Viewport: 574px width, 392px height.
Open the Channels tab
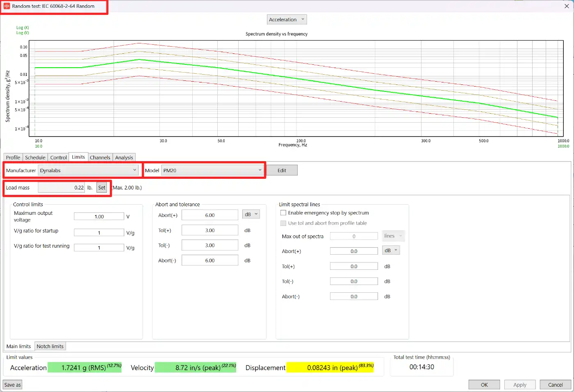100,157
